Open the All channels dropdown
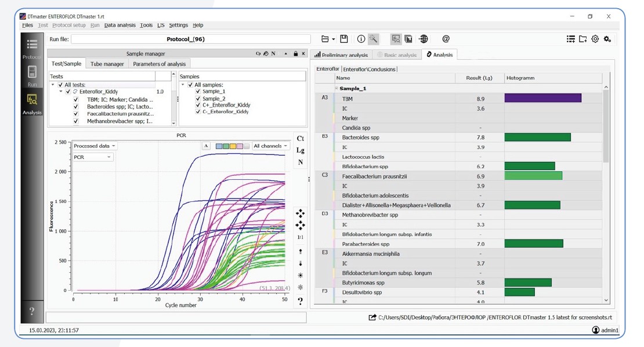The width and height of the screenshot is (644, 347). [270, 146]
